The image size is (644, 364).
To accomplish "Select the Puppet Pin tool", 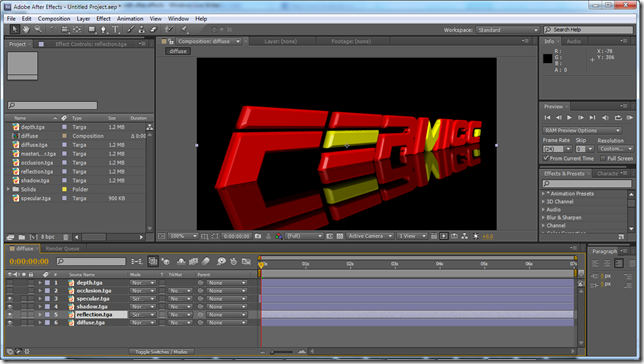I will click(184, 30).
